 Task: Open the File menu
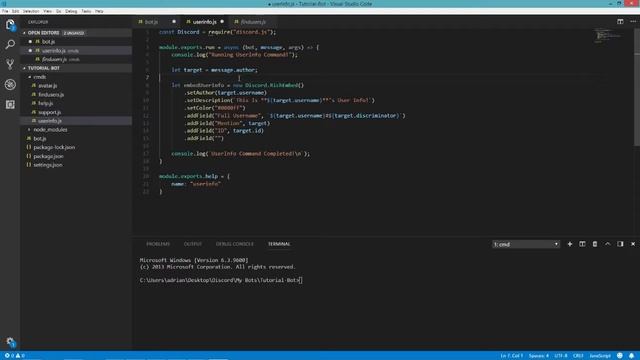tap(5, 11)
